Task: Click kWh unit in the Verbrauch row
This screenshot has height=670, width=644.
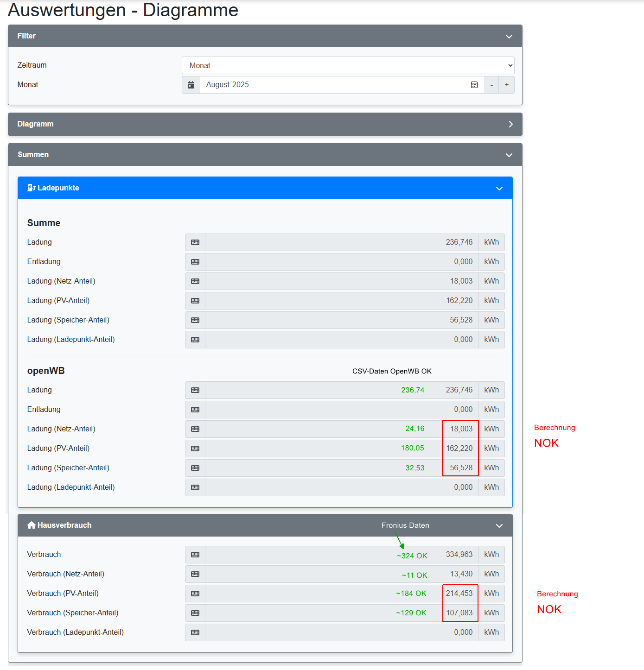Action: point(491,555)
